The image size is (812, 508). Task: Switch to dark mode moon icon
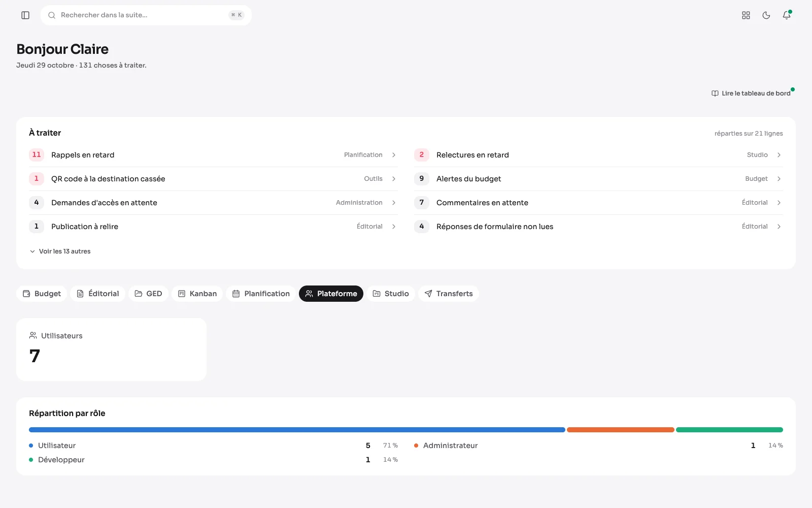tap(766, 15)
